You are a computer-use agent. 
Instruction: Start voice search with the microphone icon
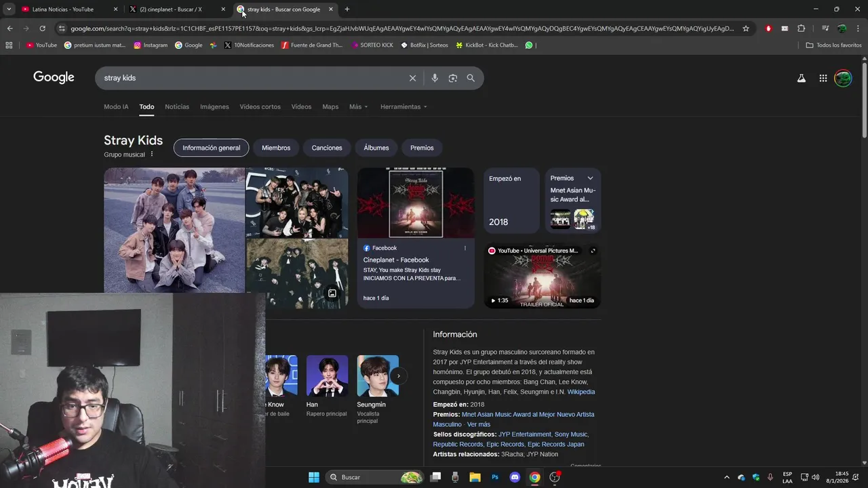click(x=435, y=78)
